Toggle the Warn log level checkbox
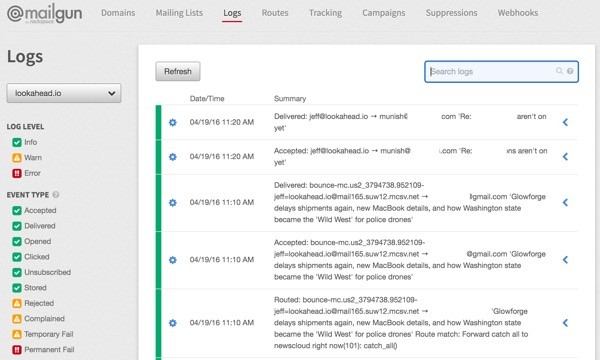 (x=17, y=158)
